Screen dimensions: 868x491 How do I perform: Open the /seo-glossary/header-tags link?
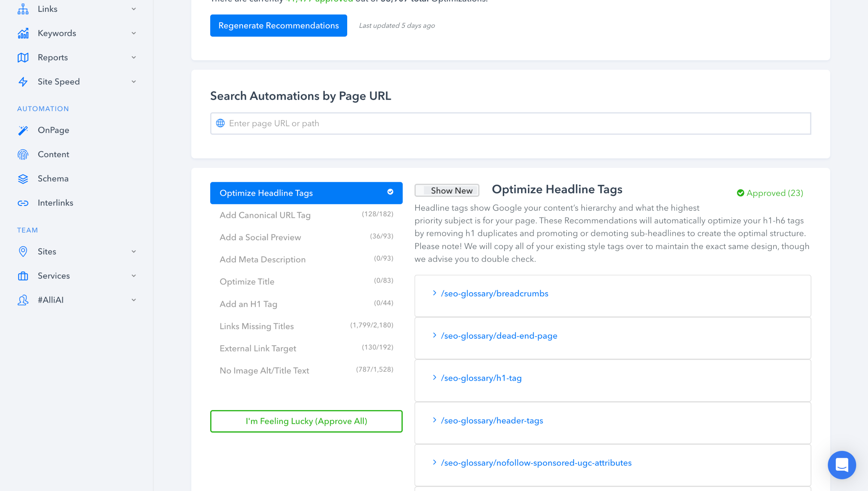tap(492, 420)
